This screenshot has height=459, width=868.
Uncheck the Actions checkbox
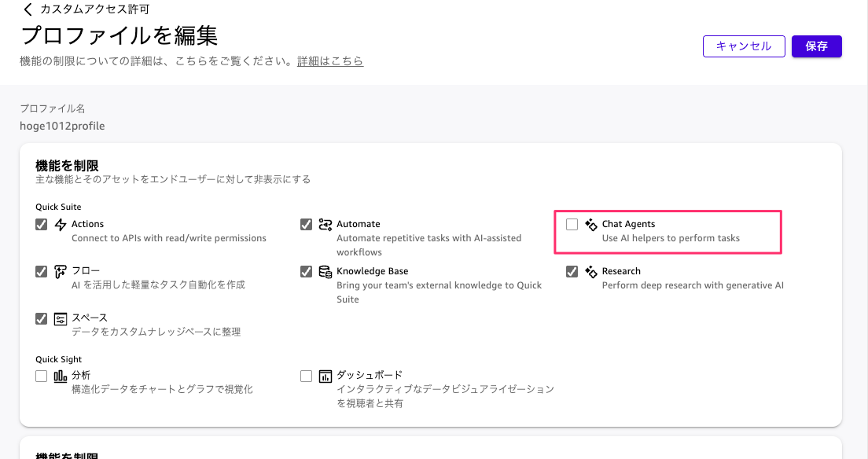(42, 225)
